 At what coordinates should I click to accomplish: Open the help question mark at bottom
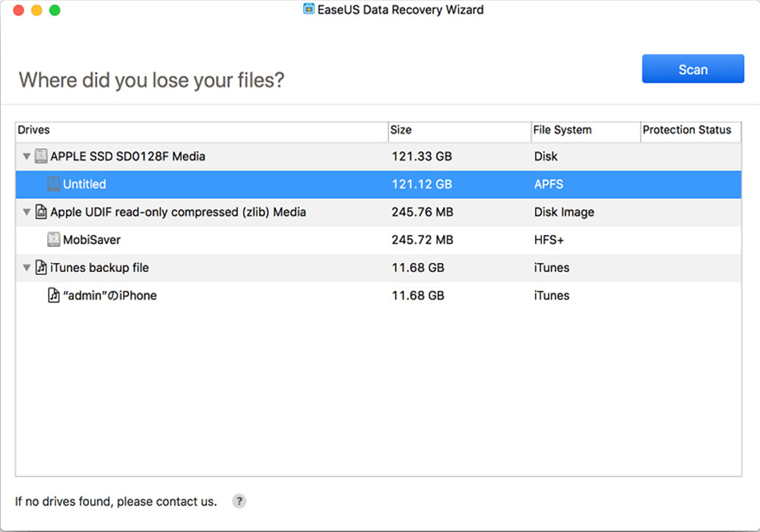tap(239, 501)
